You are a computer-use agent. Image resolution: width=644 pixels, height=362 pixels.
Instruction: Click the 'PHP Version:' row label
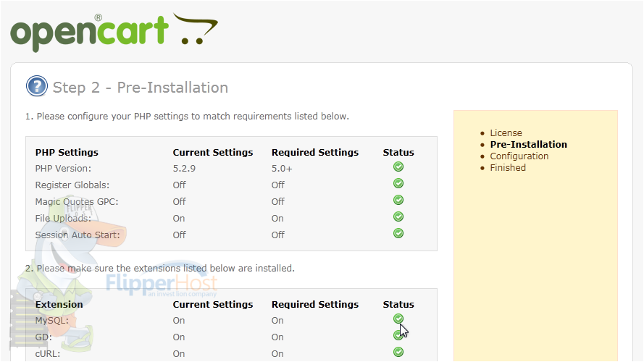(x=63, y=168)
